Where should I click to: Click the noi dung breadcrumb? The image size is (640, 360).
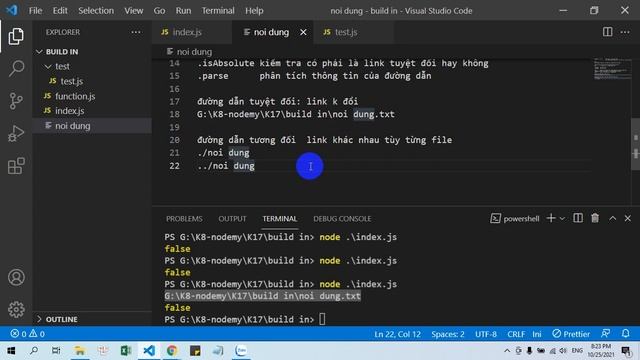click(x=190, y=52)
